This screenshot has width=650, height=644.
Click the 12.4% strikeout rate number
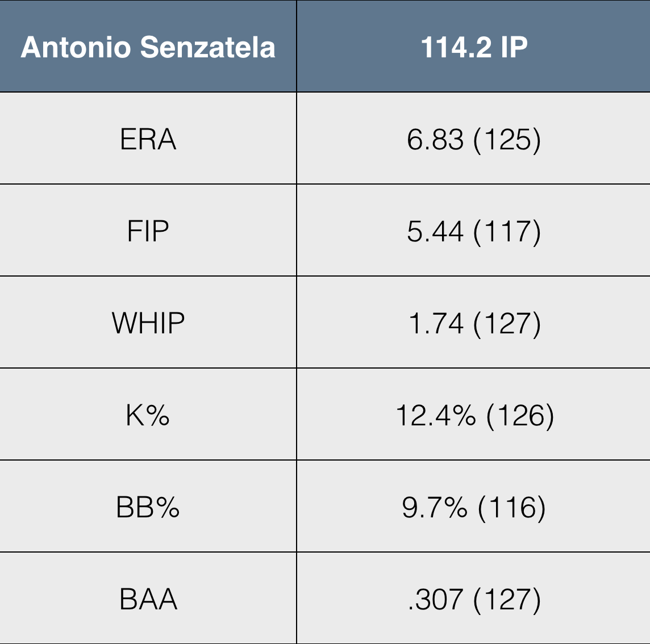click(x=435, y=415)
